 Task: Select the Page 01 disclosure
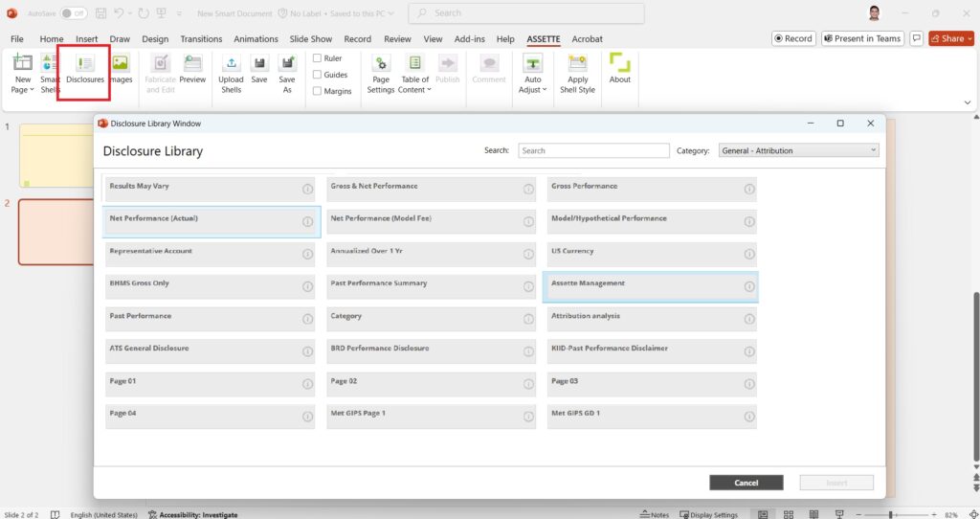(x=210, y=384)
